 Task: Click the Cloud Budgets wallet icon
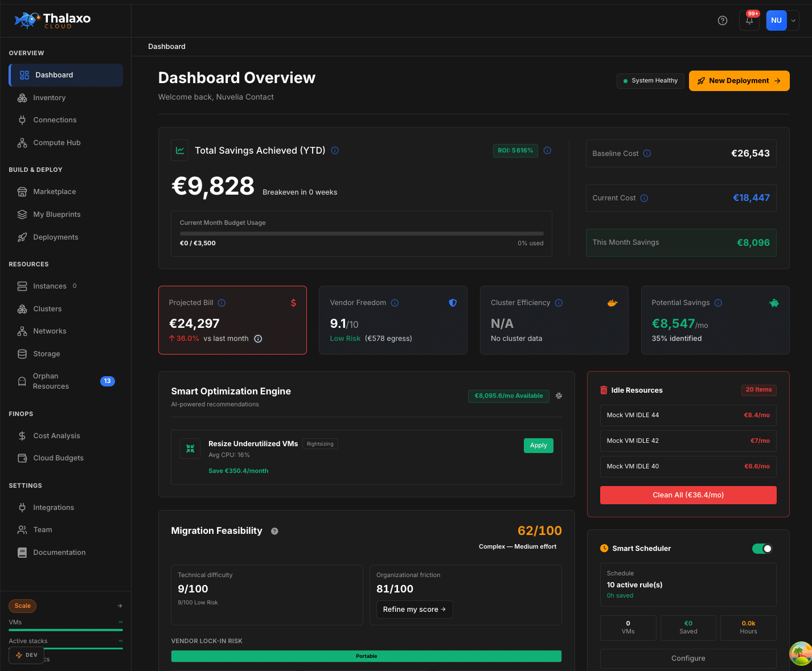[x=22, y=458]
